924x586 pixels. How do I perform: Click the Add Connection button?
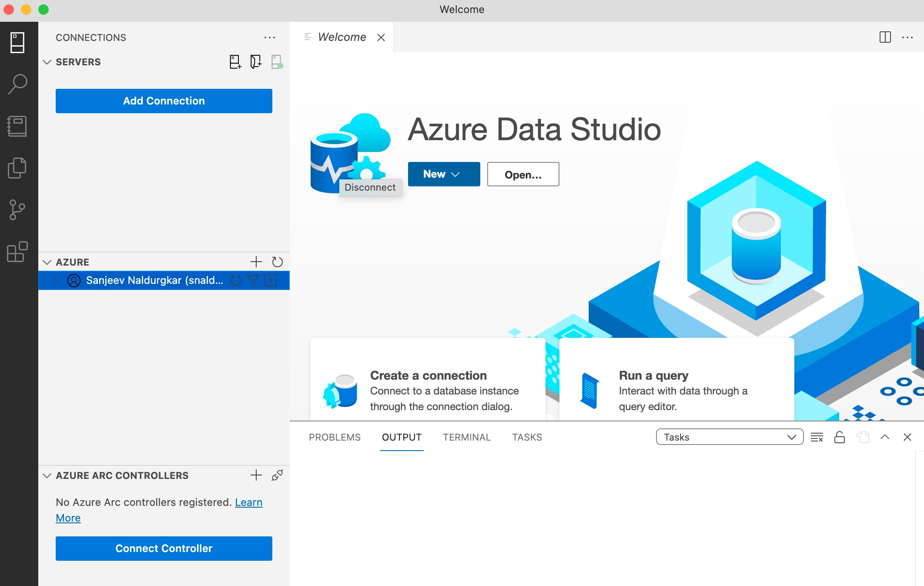164,101
